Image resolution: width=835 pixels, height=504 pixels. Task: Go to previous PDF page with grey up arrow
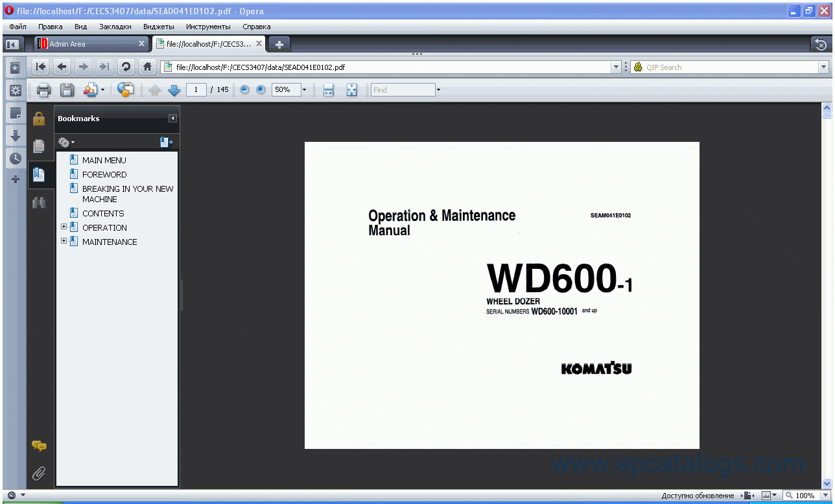pyautogui.click(x=154, y=90)
